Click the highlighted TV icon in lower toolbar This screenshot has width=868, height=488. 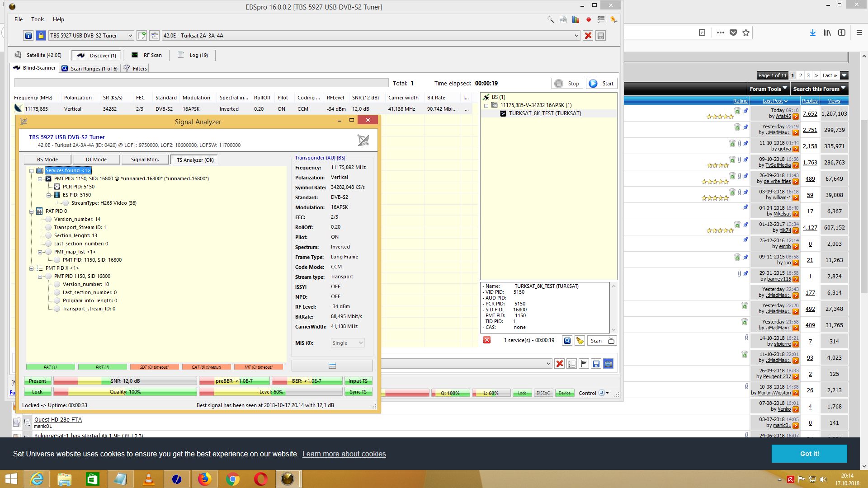tap(609, 364)
